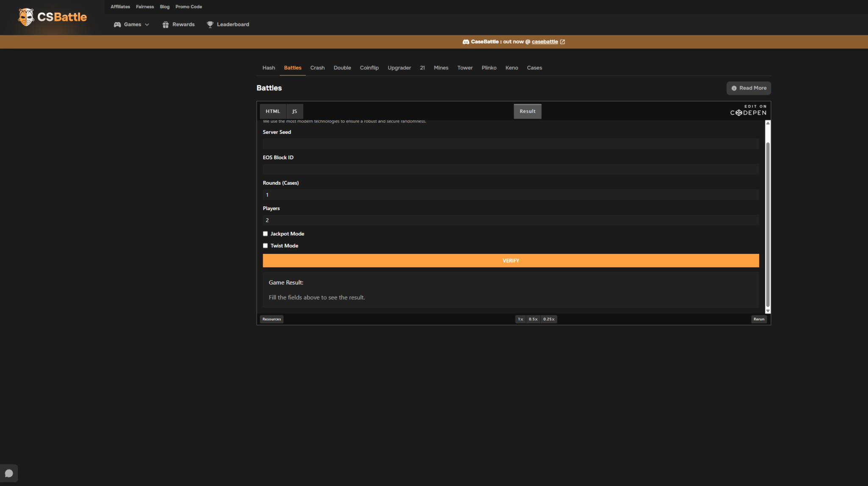The width and height of the screenshot is (868, 486).
Task: Click the casebattle banner link
Action: tap(545, 42)
